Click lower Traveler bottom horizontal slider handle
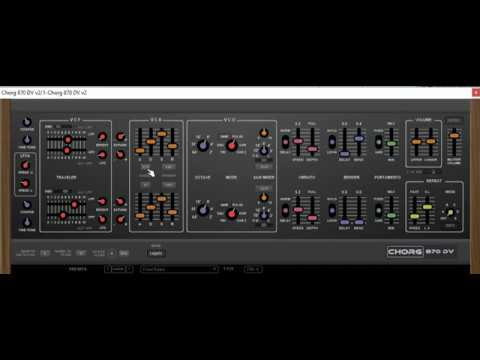The image size is (480, 360). (x=63, y=215)
